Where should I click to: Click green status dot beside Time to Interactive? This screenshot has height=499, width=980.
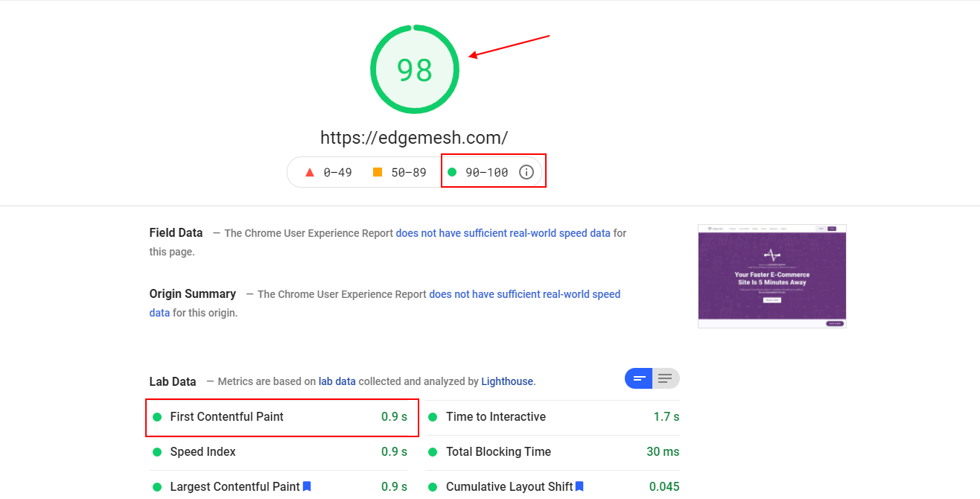point(433,417)
